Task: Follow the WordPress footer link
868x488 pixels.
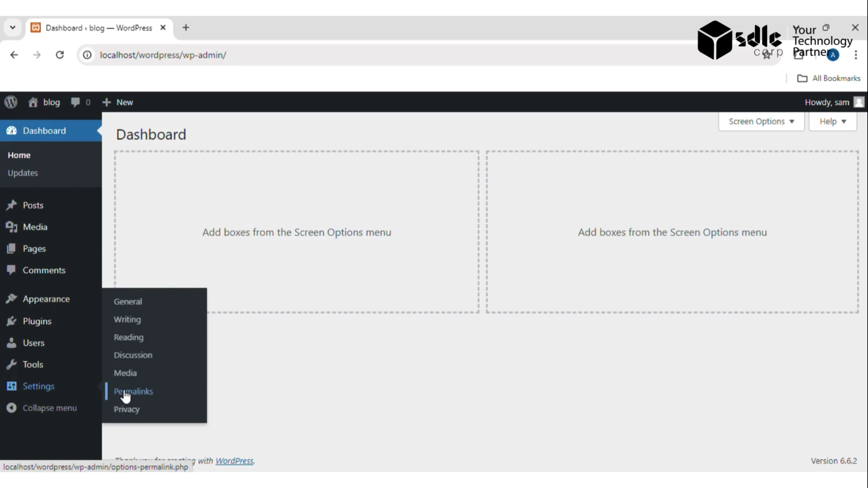Action: click(x=234, y=461)
